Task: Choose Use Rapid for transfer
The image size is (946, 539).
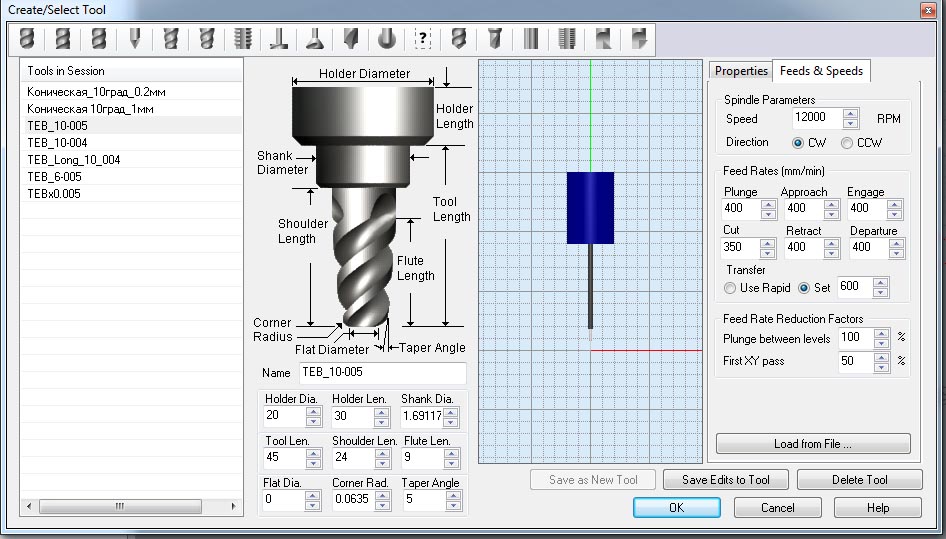Action: (x=731, y=288)
